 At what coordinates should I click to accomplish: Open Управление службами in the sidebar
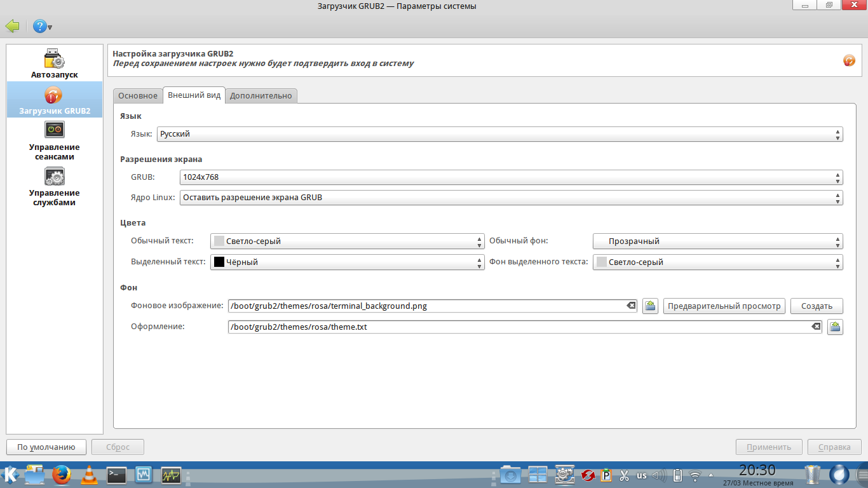pyautogui.click(x=55, y=187)
